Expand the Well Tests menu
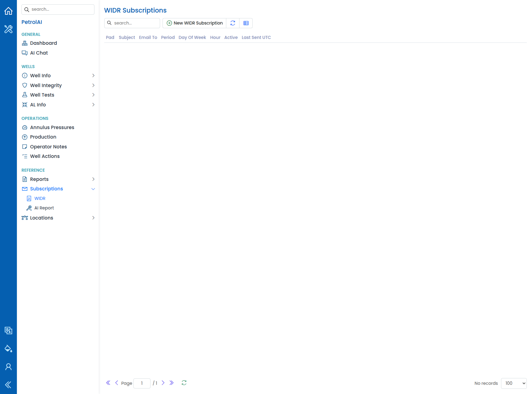Image resolution: width=532 pixels, height=394 pixels. (58, 95)
